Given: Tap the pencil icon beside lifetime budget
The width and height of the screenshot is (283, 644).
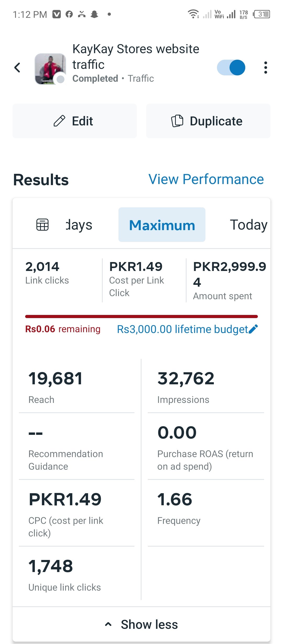Looking at the screenshot, I should click(x=253, y=329).
